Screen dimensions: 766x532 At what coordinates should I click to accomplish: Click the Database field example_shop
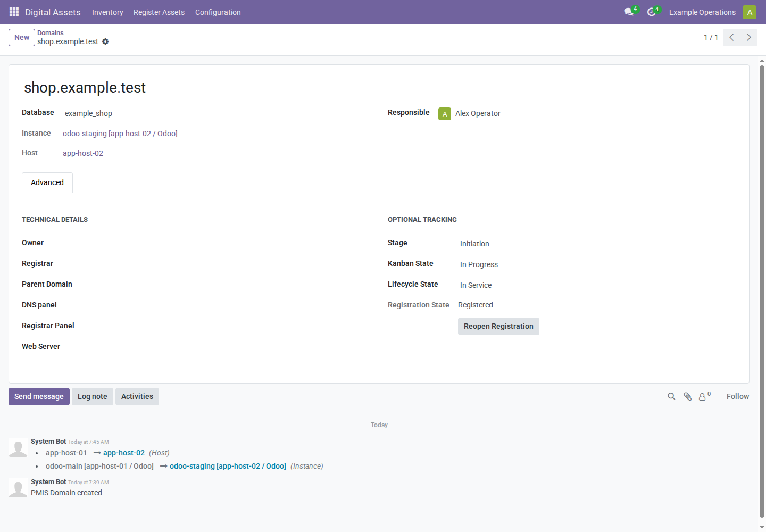[88, 113]
